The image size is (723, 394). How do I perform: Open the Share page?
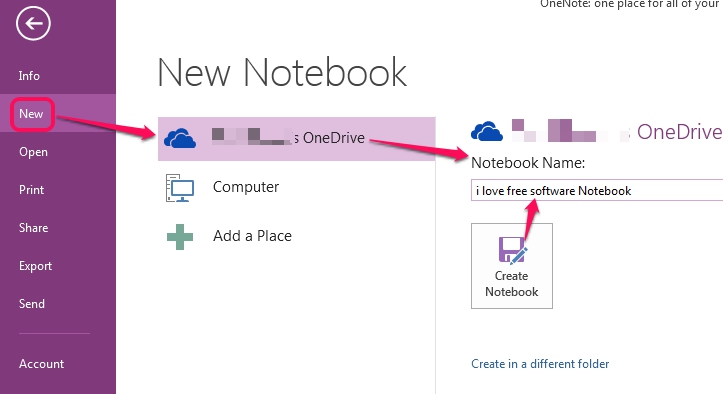(33, 227)
